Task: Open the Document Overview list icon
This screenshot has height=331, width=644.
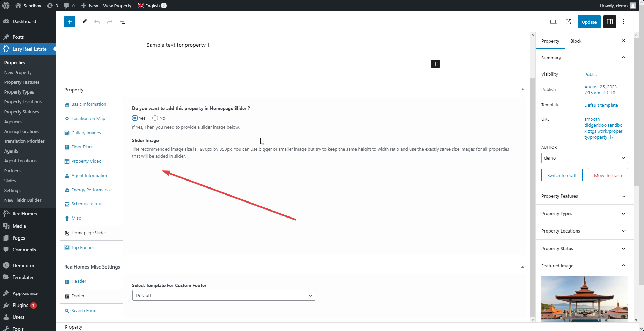Action: [x=122, y=22]
